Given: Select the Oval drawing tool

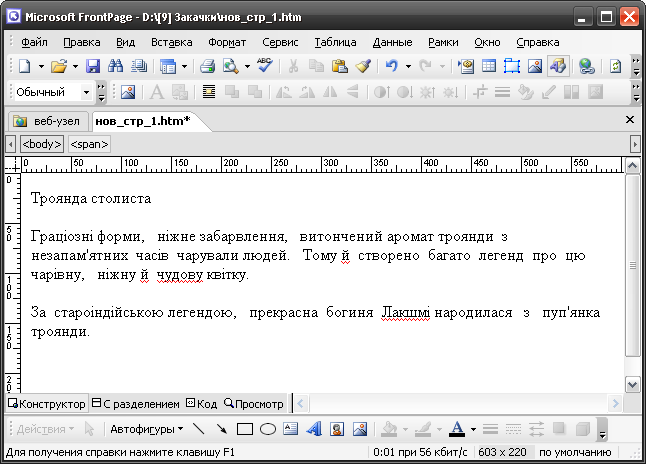Looking at the screenshot, I should 268,430.
